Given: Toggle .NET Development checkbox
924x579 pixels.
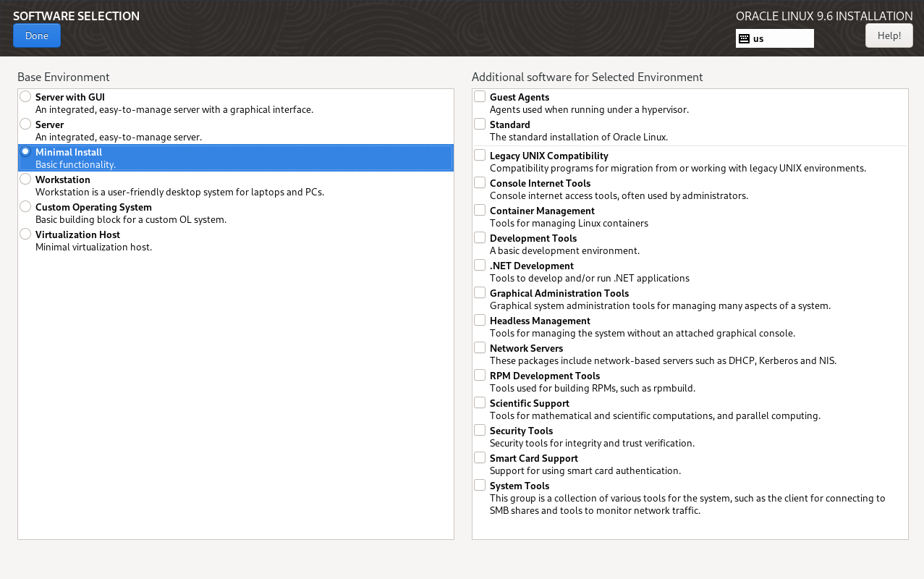Looking at the screenshot, I should (480, 266).
